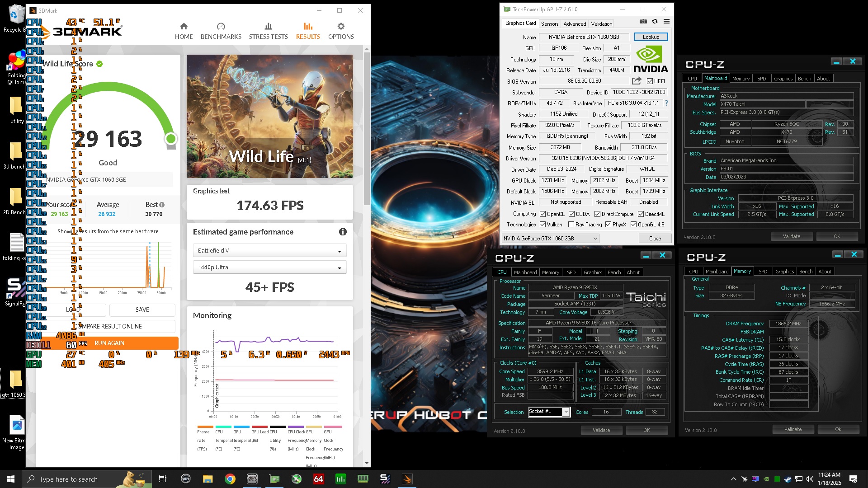Open SPD tab in CPU-Z Mainboard window

(761, 78)
